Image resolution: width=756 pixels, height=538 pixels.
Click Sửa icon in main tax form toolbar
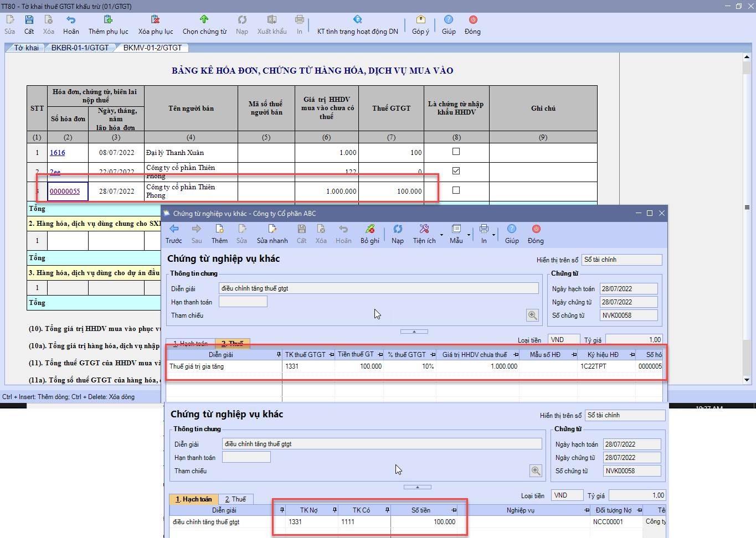10,20
